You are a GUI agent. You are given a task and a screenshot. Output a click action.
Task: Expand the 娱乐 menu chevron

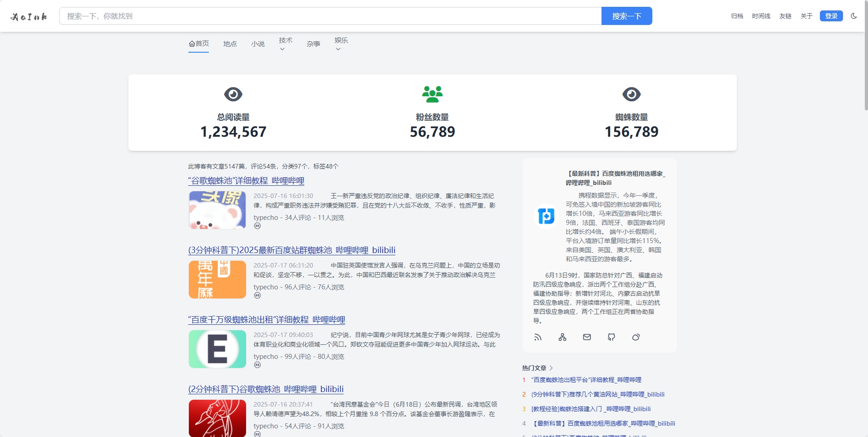[338, 49]
